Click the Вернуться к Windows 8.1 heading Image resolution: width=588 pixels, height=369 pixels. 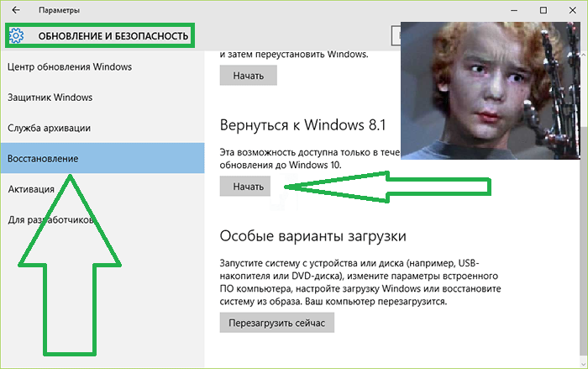[x=302, y=125]
